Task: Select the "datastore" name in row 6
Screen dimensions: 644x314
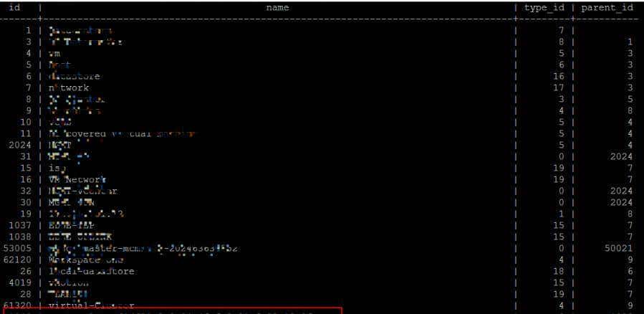Action: tap(74, 76)
